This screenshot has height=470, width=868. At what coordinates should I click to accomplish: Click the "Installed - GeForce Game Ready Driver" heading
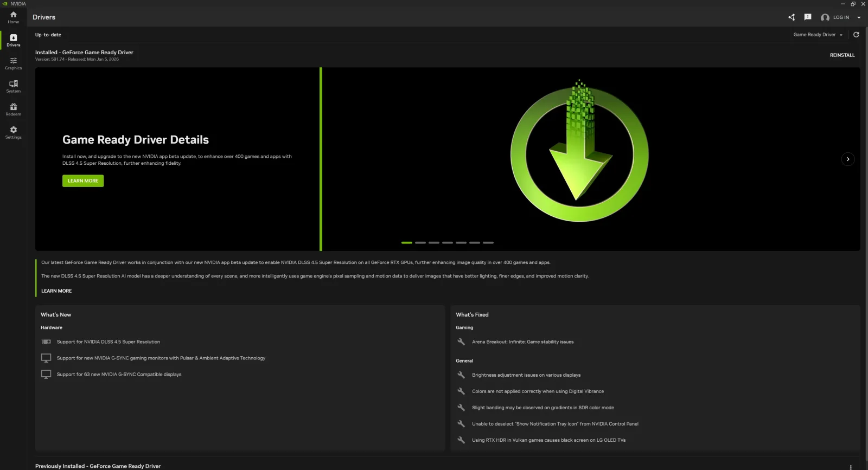tap(84, 53)
